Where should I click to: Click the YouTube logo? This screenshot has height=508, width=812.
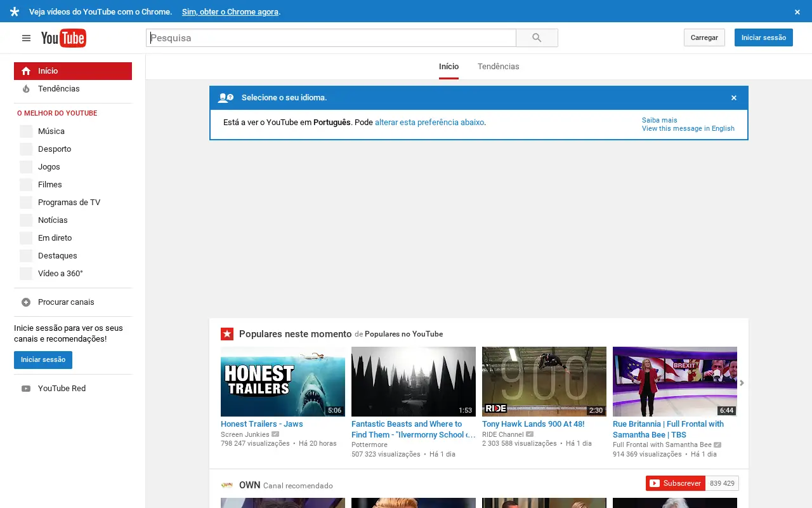[63, 38]
